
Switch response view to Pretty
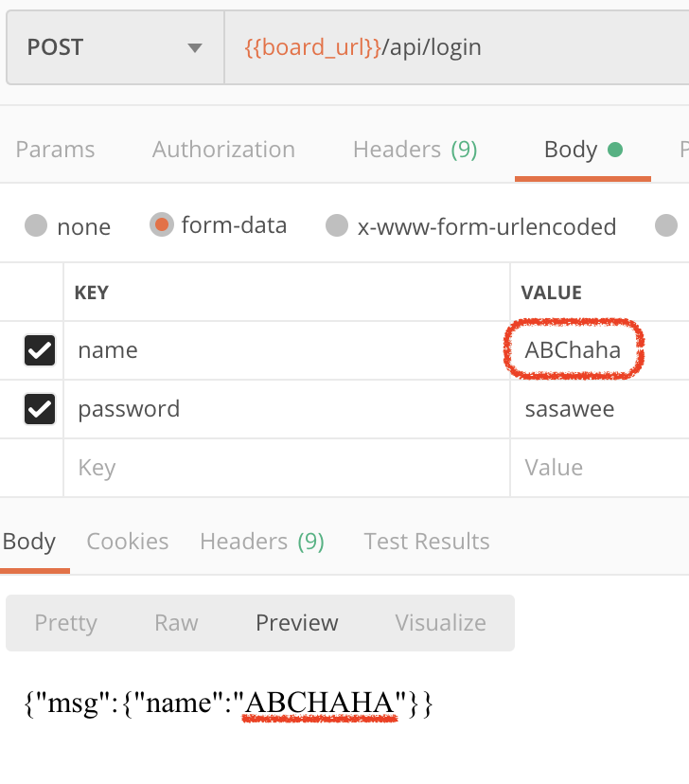pos(65,623)
